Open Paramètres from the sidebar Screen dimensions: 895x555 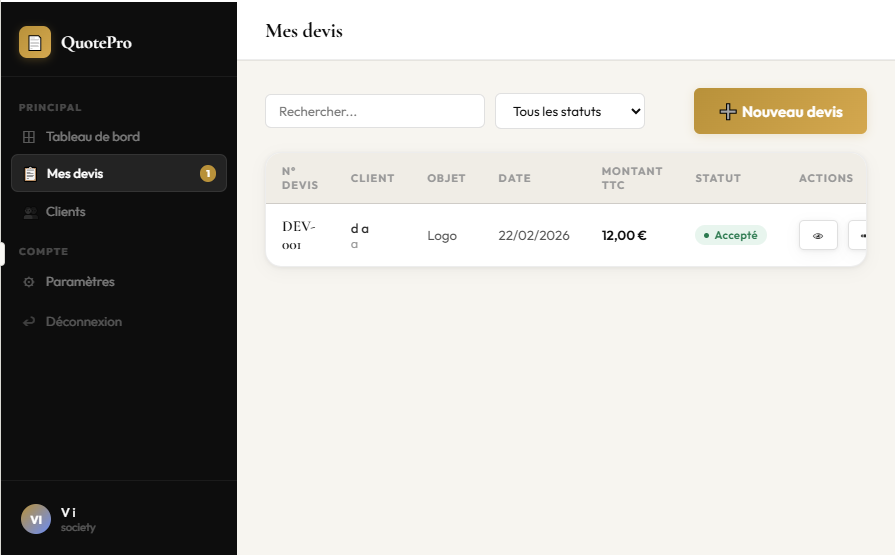point(80,282)
